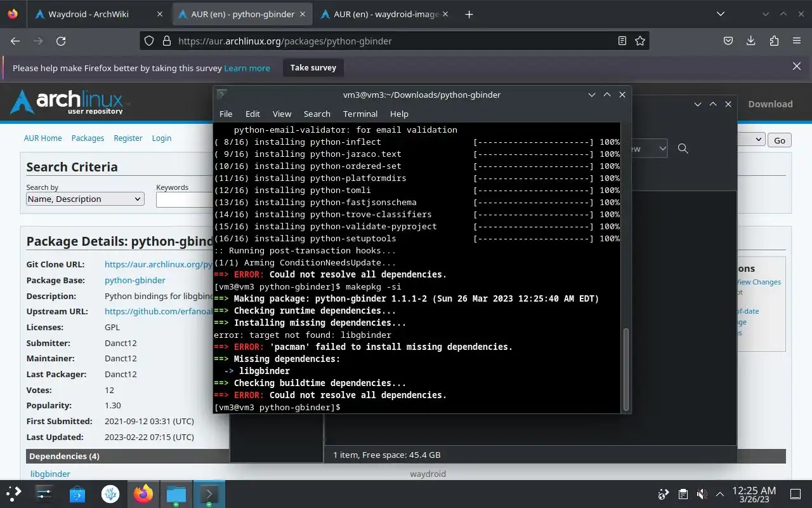Viewport: 812px width, 508px height.
Task: Click the terminal vertical scrollbar thumb
Action: [625, 369]
